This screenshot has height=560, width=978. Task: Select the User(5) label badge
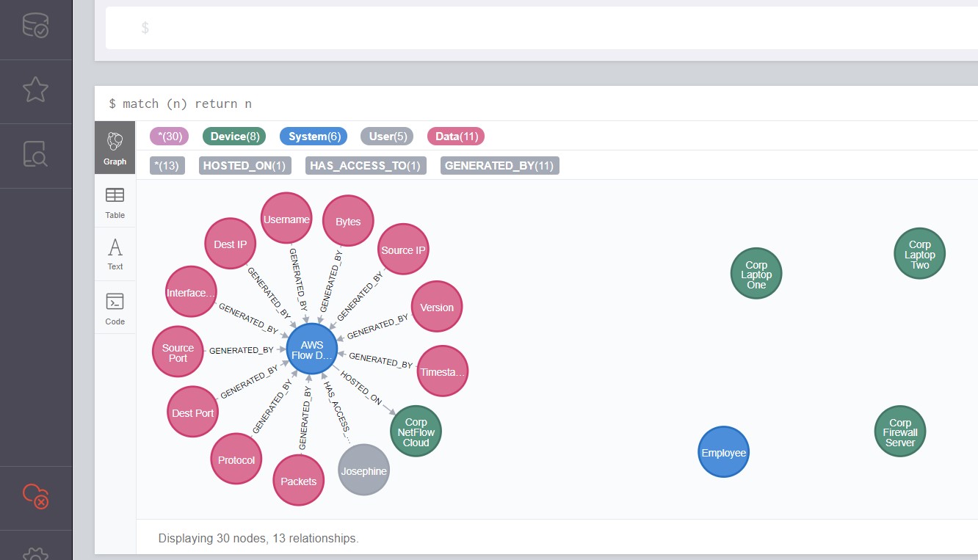click(387, 137)
